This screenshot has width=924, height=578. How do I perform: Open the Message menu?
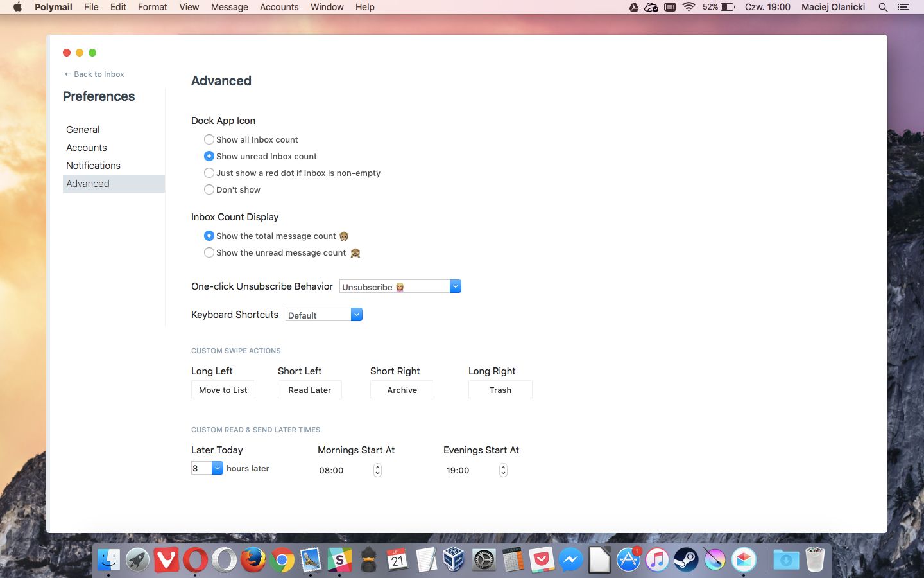point(230,7)
